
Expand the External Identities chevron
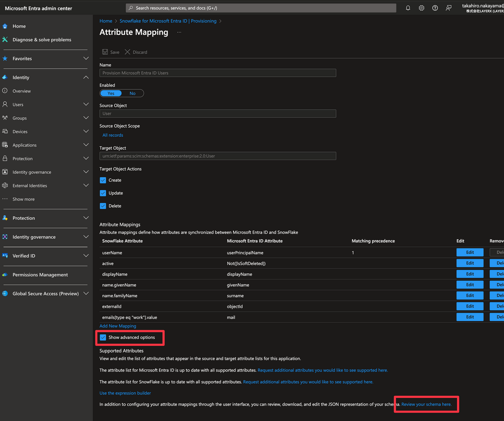[x=86, y=185]
